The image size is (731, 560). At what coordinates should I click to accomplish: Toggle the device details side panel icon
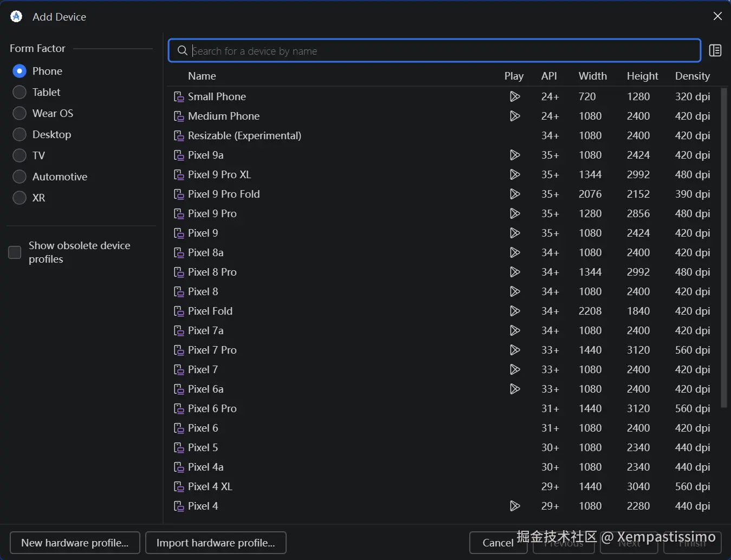pyautogui.click(x=715, y=50)
